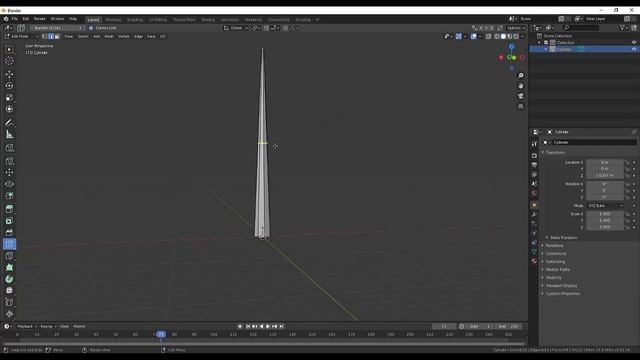Expand the Delta Transform section

563,238
